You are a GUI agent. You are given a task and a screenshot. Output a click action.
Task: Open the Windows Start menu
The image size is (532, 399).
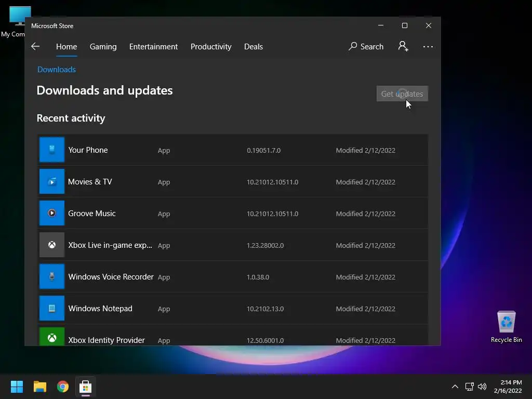[x=17, y=387]
